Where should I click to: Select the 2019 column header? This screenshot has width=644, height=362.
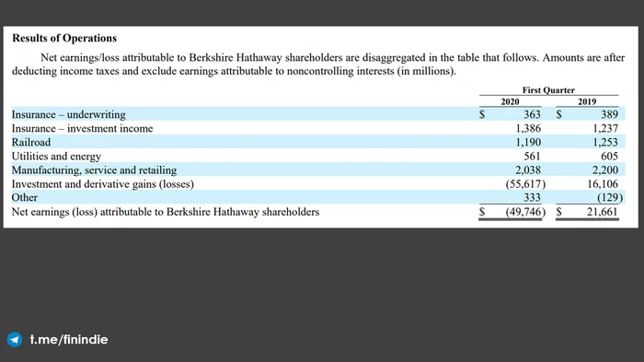click(587, 101)
